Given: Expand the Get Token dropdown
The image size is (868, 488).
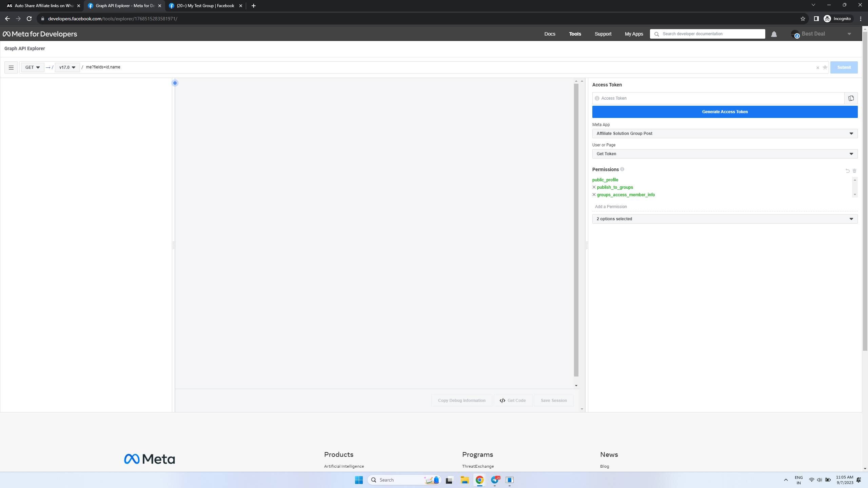Looking at the screenshot, I should pos(725,154).
